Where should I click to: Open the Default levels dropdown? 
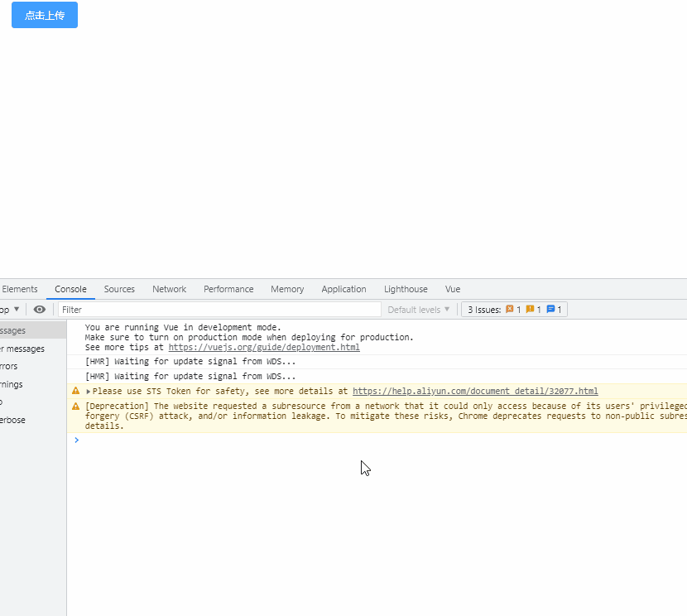pyautogui.click(x=419, y=310)
